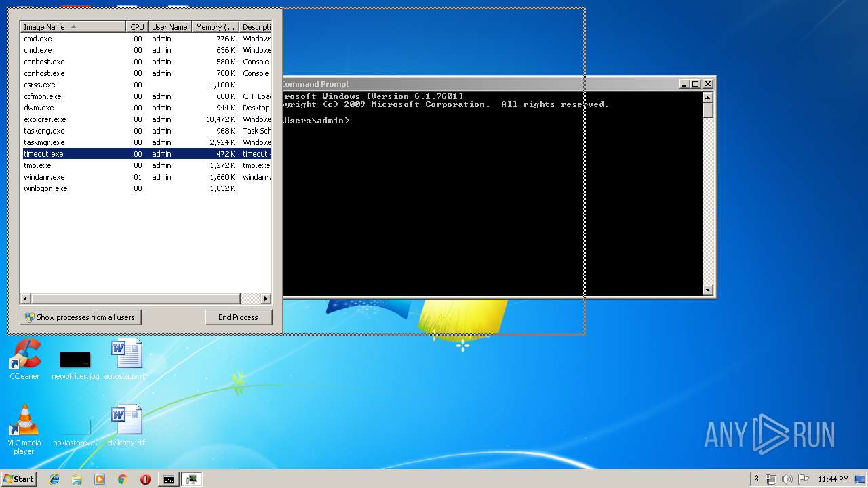Click Task Sch description of taskeng.exe

(257, 131)
